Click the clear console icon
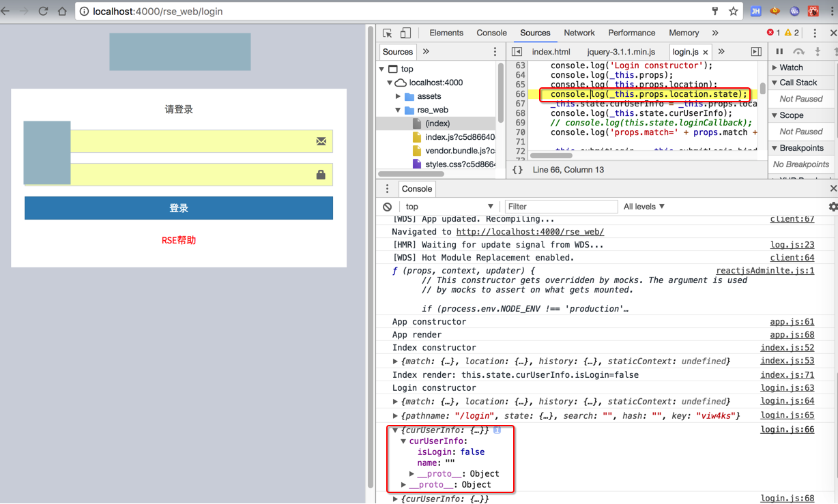838x504 pixels. pos(388,207)
